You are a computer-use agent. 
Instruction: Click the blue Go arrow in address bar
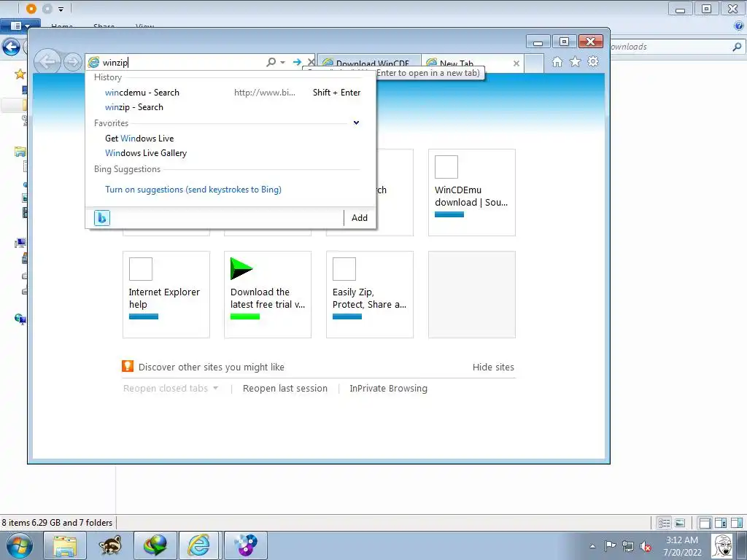coord(298,62)
